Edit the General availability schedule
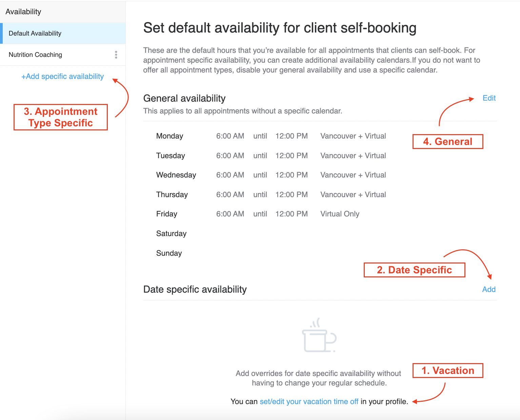The width and height of the screenshot is (520, 420). point(489,98)
